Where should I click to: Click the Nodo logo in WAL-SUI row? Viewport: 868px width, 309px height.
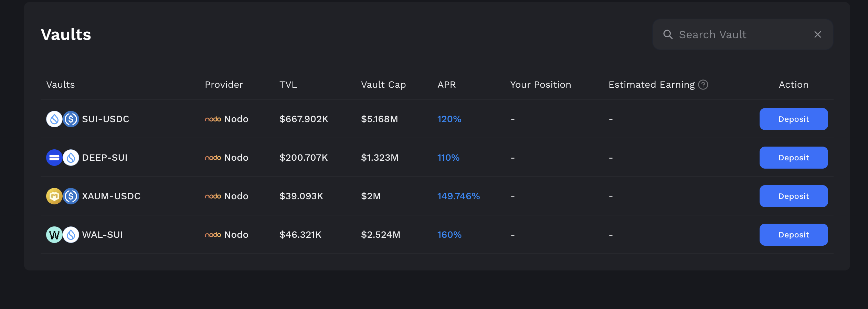(x=213, y=235)
